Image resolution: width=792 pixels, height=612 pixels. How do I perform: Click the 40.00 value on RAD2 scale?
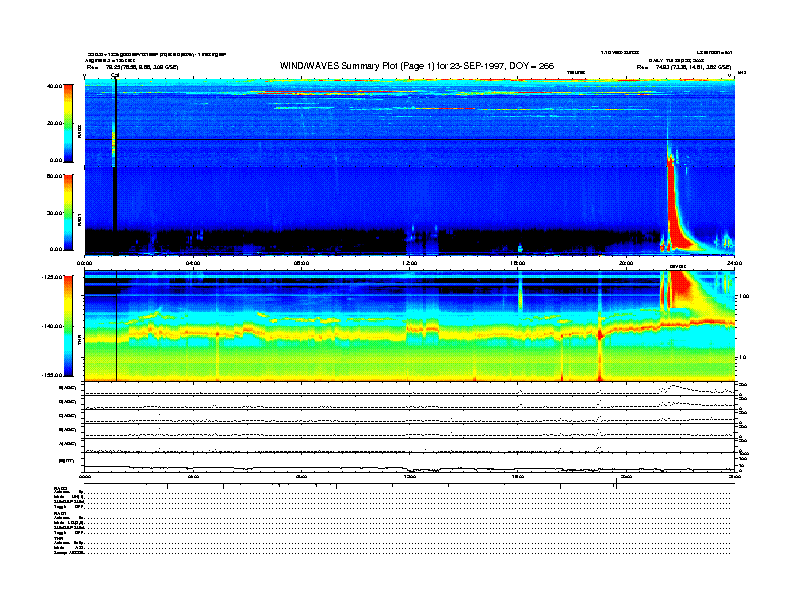[x=54, y=86]
